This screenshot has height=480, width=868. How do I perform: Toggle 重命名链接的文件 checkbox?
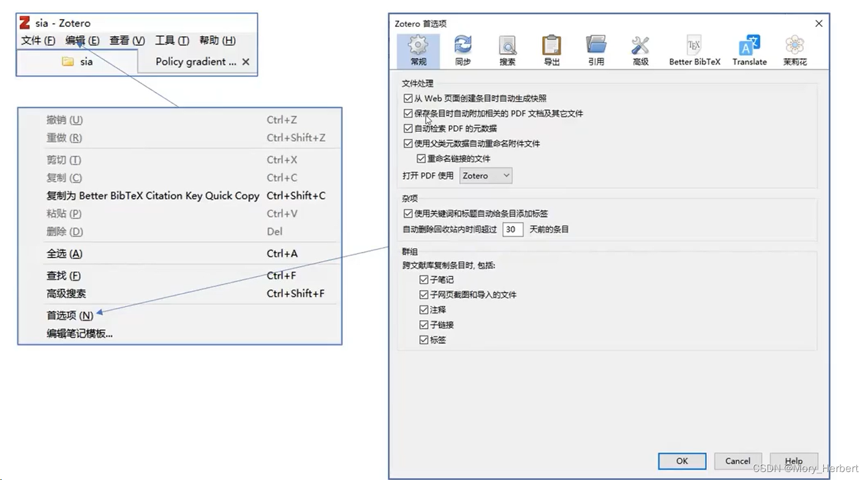click(x=421, y=159)
